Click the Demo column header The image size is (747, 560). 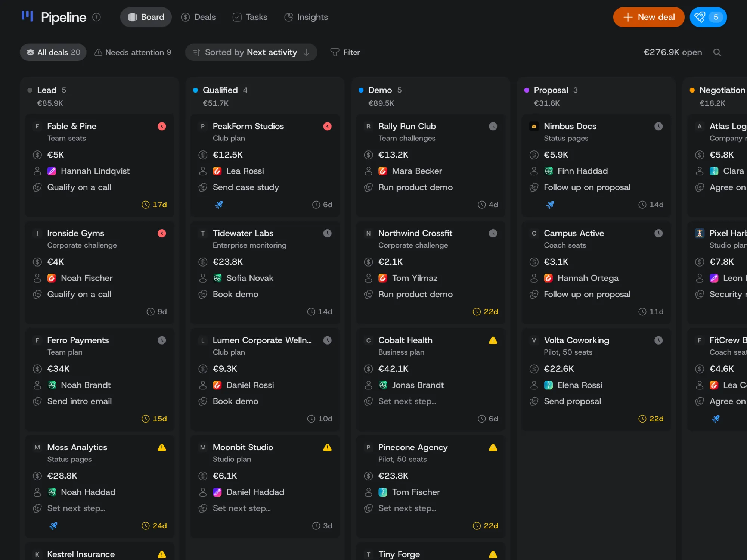pyautogui.click(x=380, y=90)
